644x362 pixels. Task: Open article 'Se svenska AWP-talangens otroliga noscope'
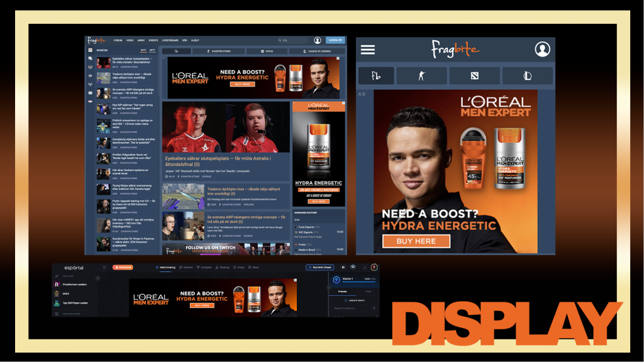[247, 219]
